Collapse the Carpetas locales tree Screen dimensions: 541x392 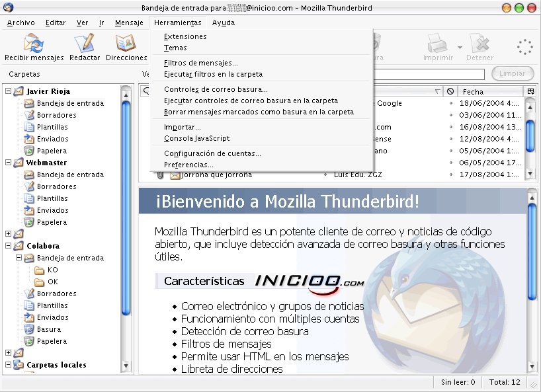[9, 365]
